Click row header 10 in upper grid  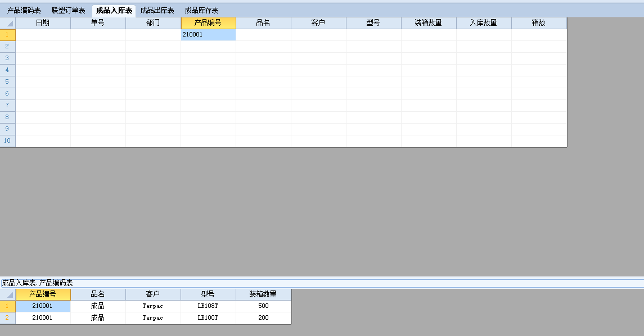(8, 141)
